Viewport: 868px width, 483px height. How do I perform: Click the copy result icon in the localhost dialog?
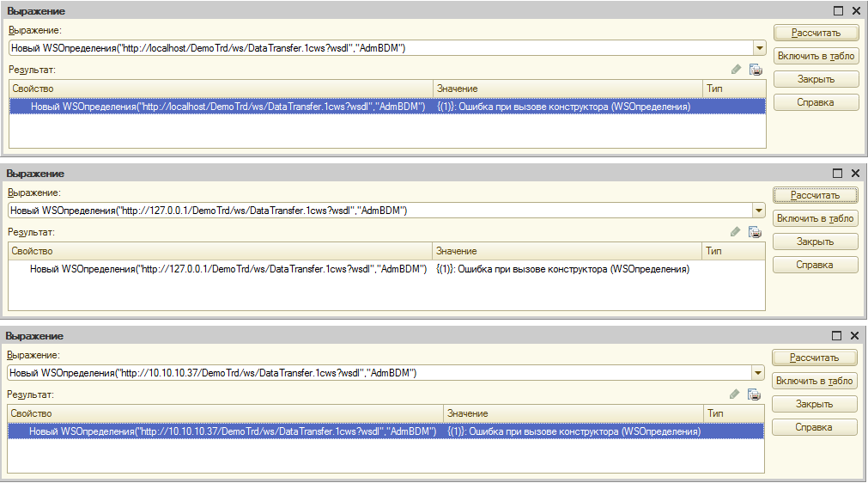point(756,70)
